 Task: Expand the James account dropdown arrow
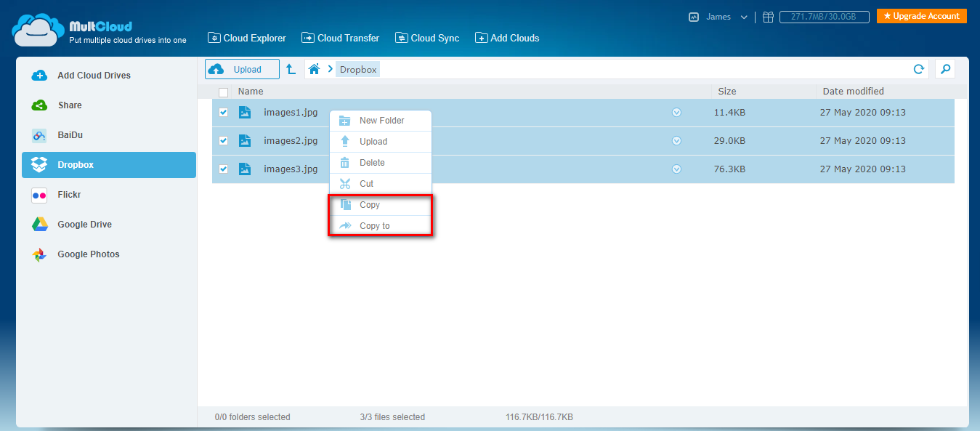tap(744, 17)
